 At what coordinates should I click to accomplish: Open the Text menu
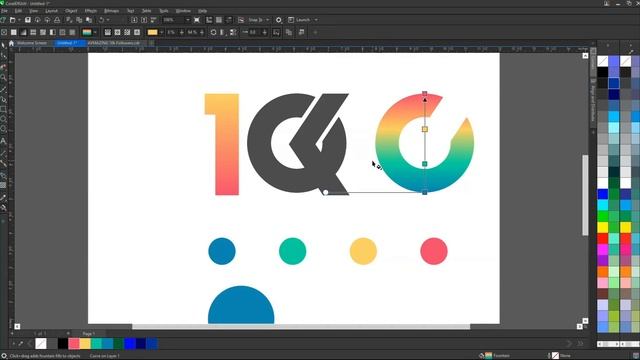(130, 11)
